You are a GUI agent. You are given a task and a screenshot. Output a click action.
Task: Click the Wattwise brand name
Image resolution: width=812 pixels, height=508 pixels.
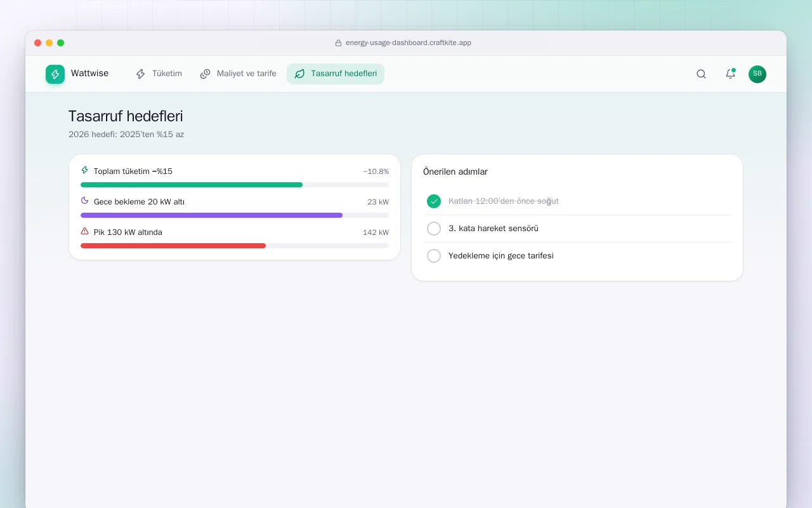click(89, 74)
